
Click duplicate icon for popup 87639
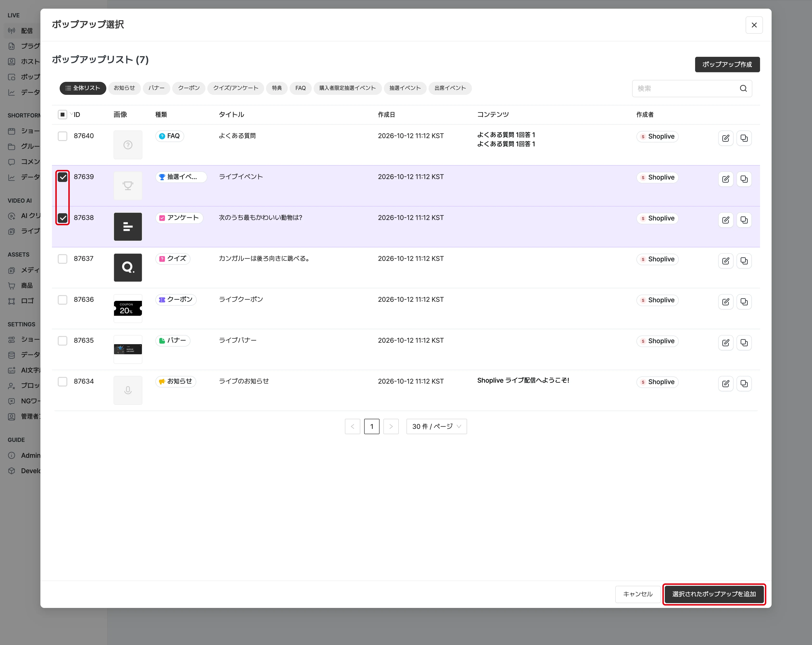(x=744, y=179)
